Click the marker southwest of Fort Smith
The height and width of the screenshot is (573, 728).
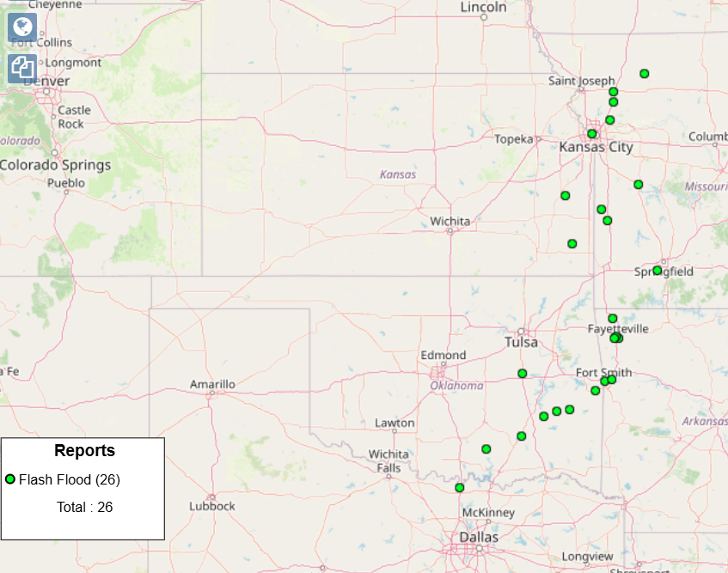pos(596,391)
